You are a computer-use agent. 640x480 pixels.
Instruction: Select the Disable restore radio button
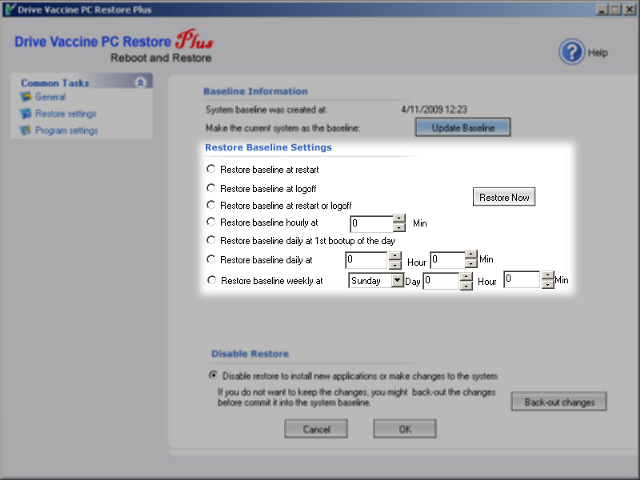(x=213, y=375)
